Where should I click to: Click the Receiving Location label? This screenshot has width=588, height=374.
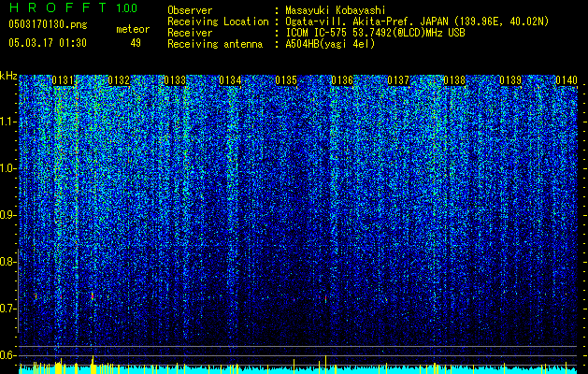(x=218, y=22)
